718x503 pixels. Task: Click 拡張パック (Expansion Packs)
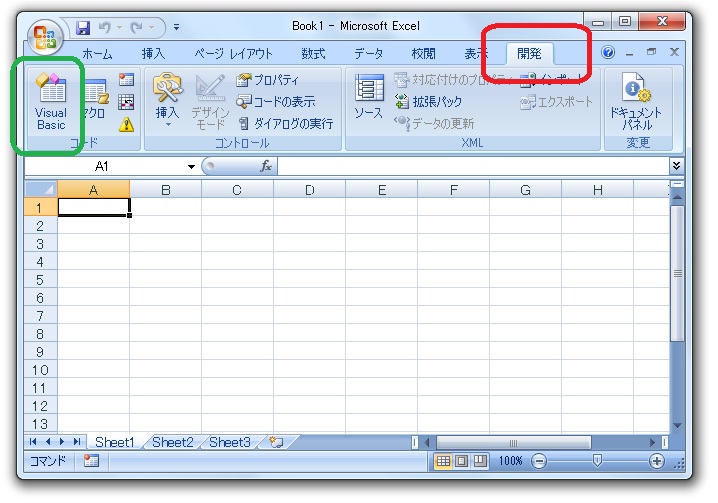pos(429,102)
